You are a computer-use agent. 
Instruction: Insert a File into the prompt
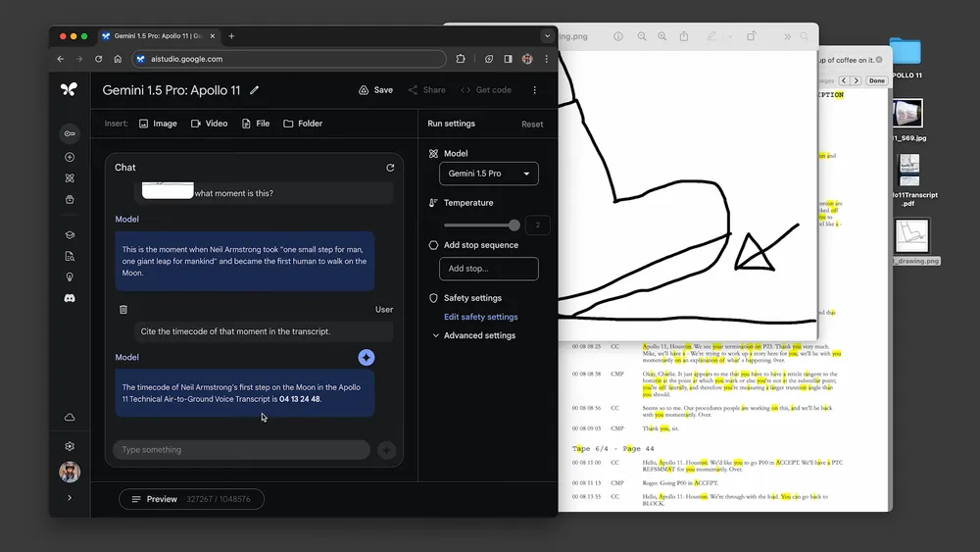pyautogui.click(x=256, y=124)
